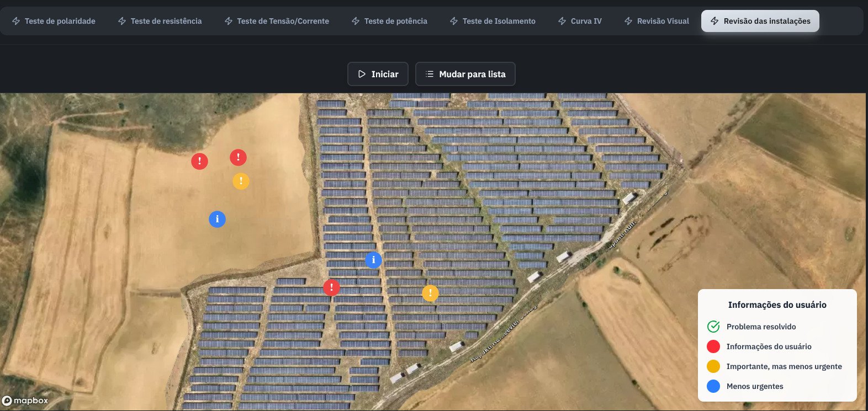The width and height of the screenshot is (868, 411).
Task: Go to the Teste de Isolamento tab
Action: pos(493,21)
